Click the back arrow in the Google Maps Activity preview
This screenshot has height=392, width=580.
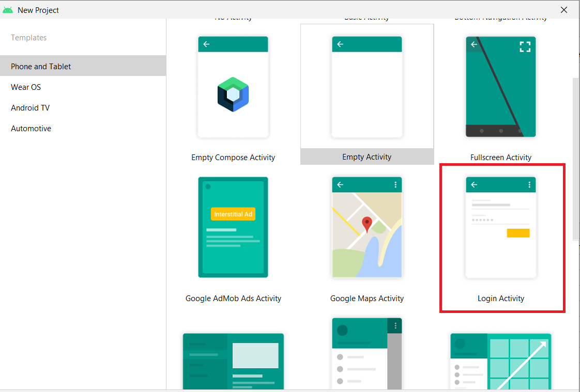pyautogui.click(x=340, y=184)
